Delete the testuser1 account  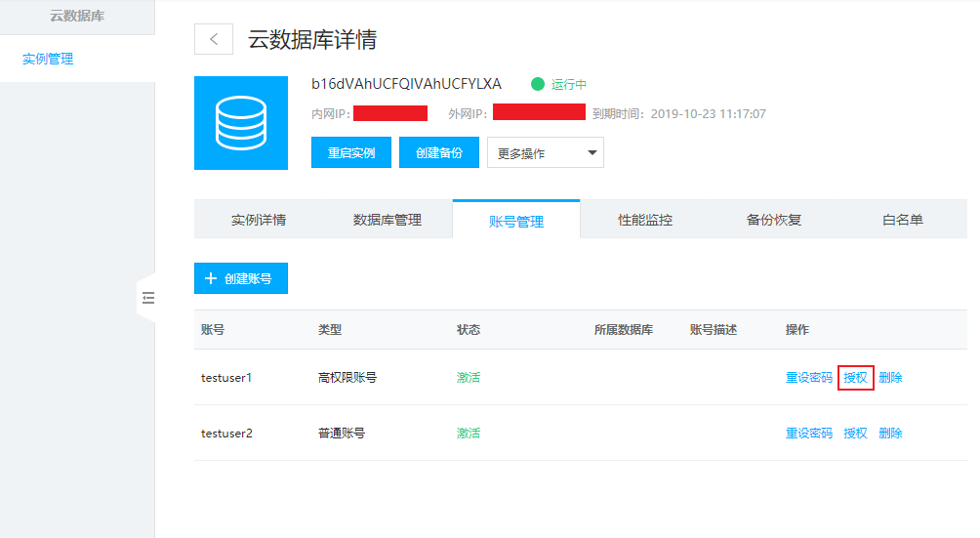(x=890, y=378)
